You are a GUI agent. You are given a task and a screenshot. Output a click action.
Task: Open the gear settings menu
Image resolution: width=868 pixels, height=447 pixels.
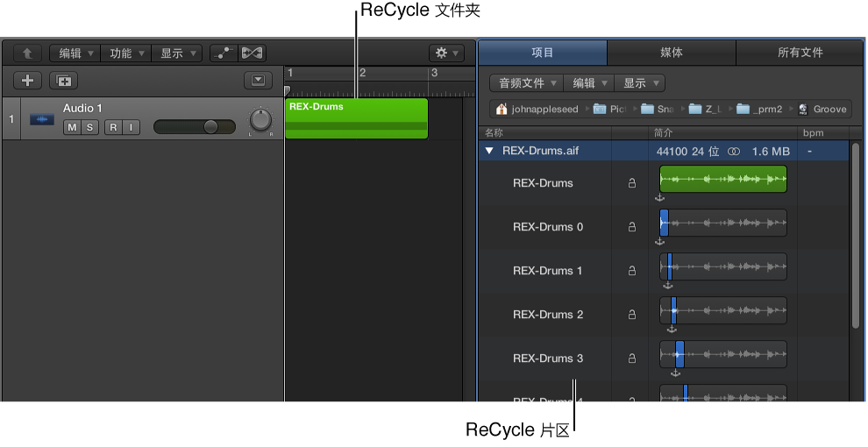[x=446, y=53]
